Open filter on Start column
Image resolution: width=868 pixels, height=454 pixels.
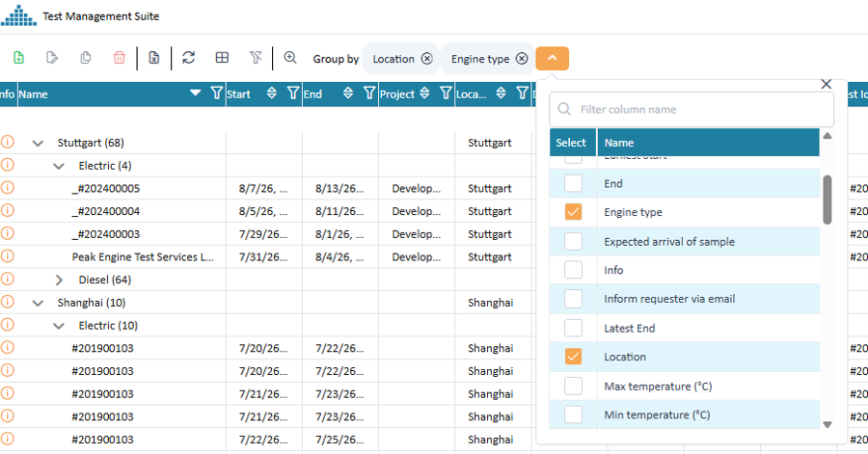(293, 93)
